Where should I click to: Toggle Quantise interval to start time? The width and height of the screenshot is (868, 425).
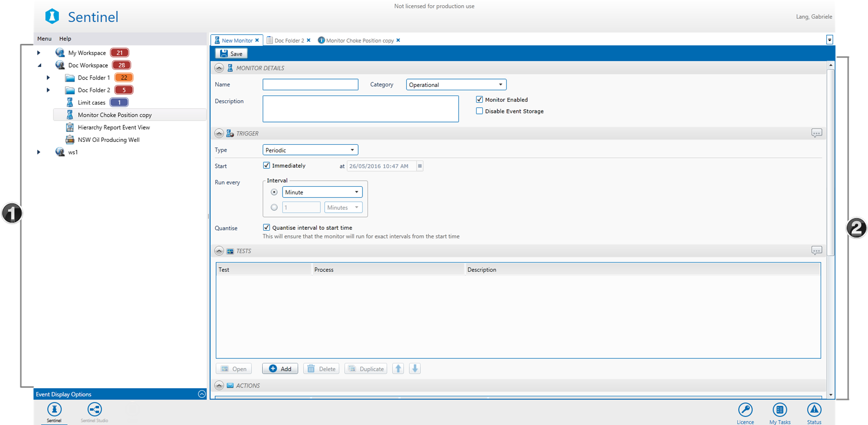pyautogui.click(x=266, y=227)
